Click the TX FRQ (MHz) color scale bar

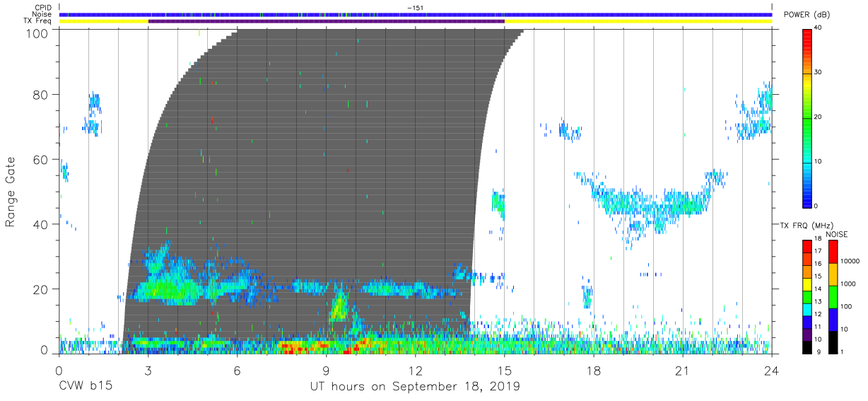807,296
